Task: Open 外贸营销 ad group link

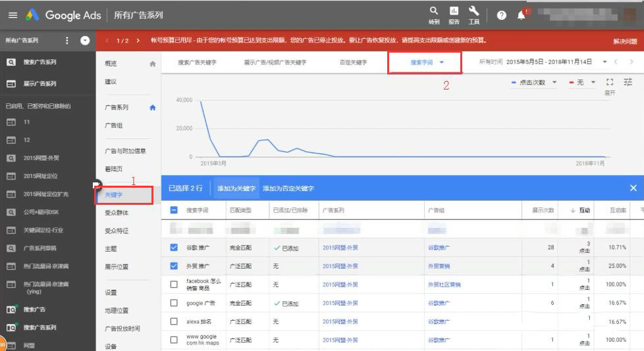Action: point(439,266)
